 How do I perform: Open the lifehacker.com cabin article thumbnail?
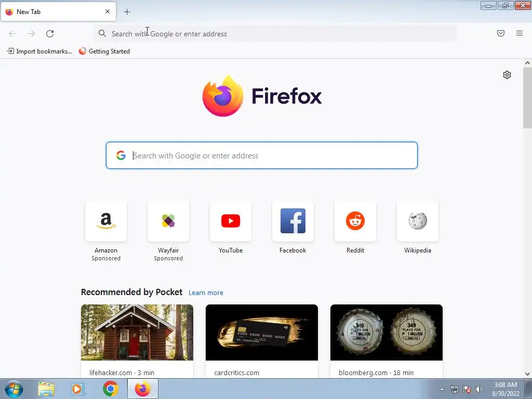[x=137, y=332]
